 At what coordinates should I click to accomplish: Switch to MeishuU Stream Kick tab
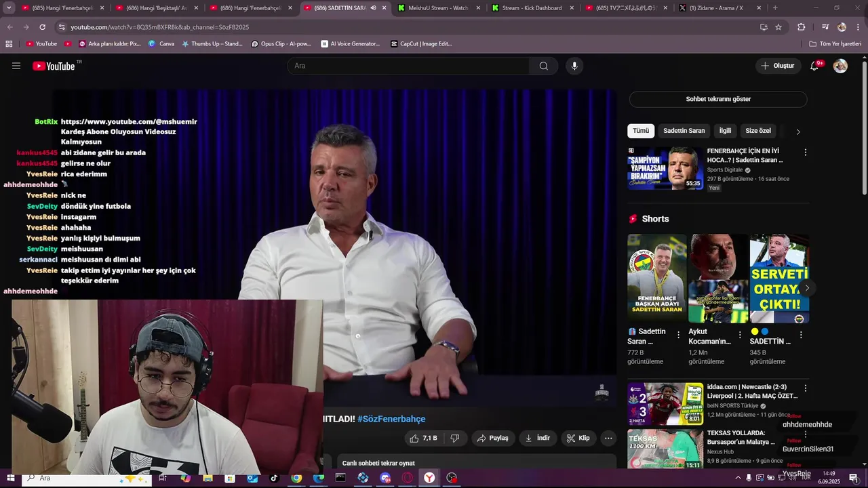coord(438,8)
